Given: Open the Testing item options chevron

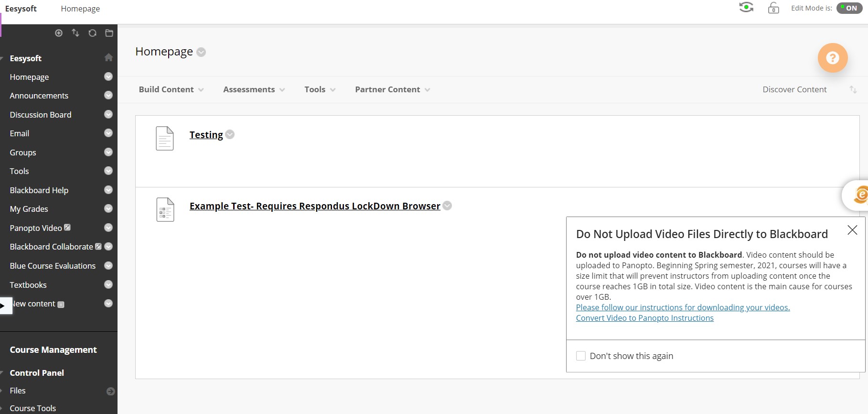Looking at the screenshot, I should tap(230, 134).
